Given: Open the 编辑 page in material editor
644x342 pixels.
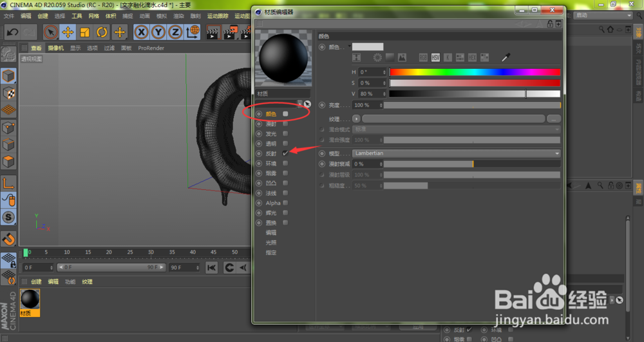Looking at the screenshot, I should click(271, 233).
